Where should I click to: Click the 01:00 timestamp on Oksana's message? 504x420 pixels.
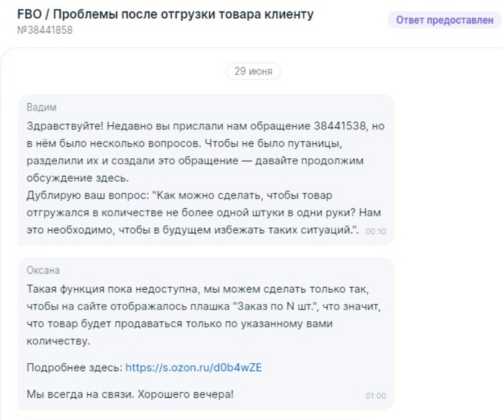pyautogui.click(x=376, y=396)
